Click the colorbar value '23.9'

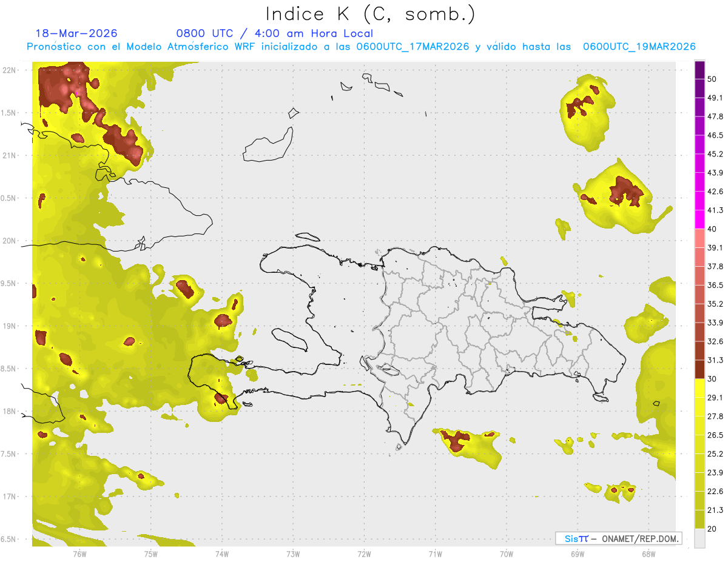tap(715, 473)
